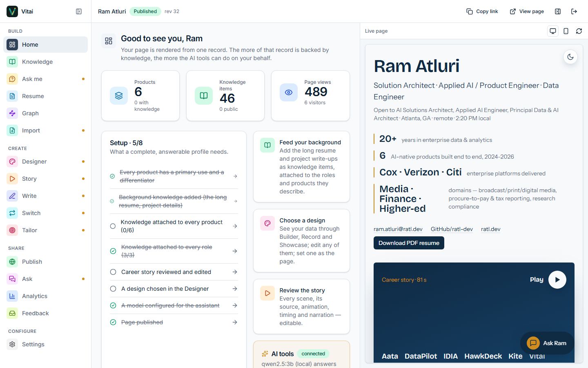588x368 pixels.
Task: Click the View page button
Action: click(x=527, y=11)
